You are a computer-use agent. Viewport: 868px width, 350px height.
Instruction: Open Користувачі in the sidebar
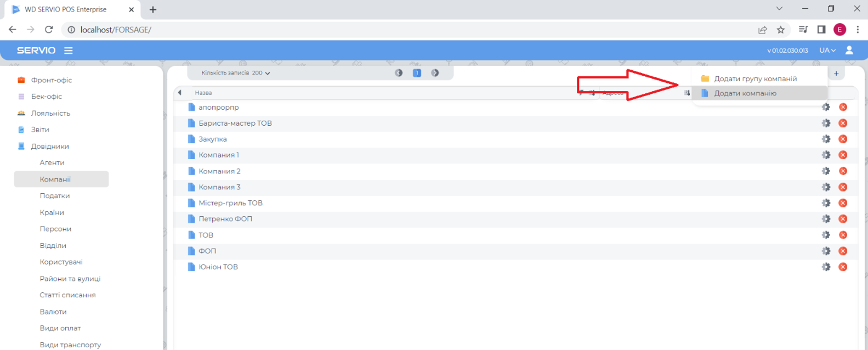click(61, 262)
